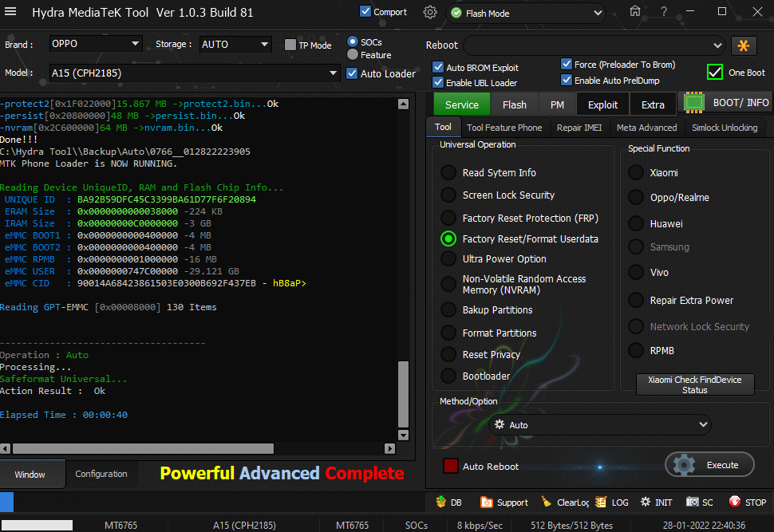Open LOG from bottom toolbar

(611, 502)
